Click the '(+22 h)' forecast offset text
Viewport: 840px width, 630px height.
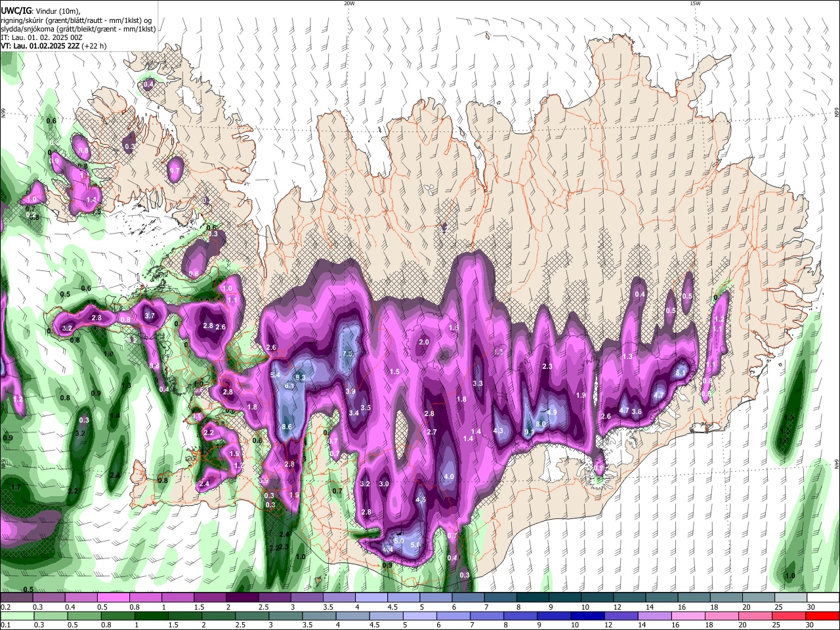94,47
